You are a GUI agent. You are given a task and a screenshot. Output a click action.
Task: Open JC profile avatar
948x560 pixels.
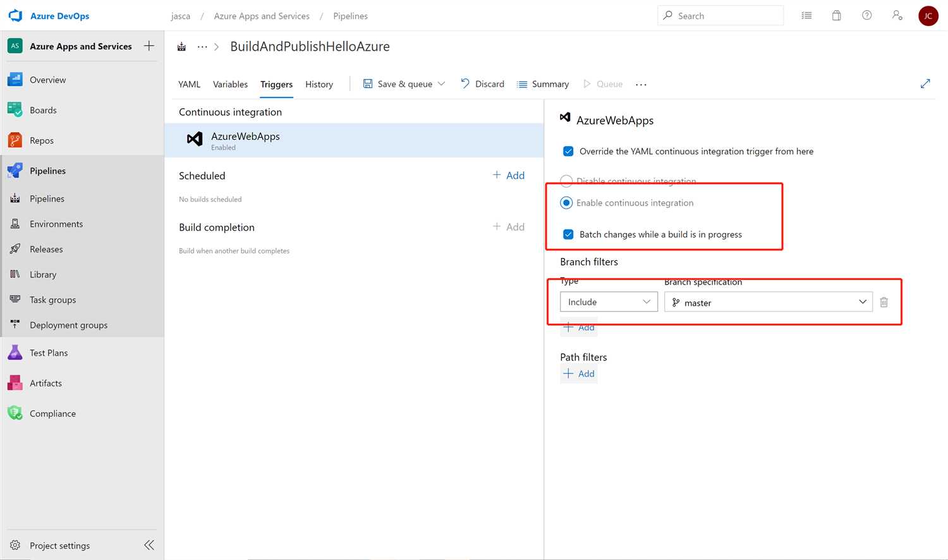928,16
